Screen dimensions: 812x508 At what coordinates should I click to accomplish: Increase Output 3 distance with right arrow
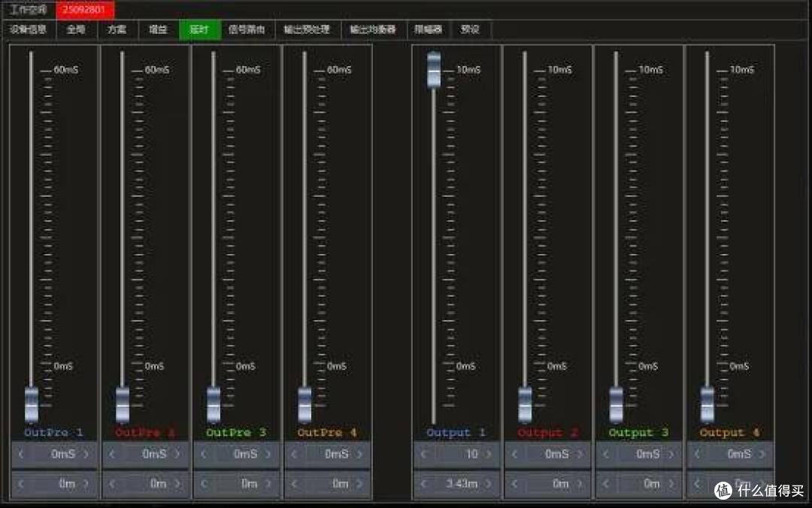pyautogui.click(x=671, y=484)
